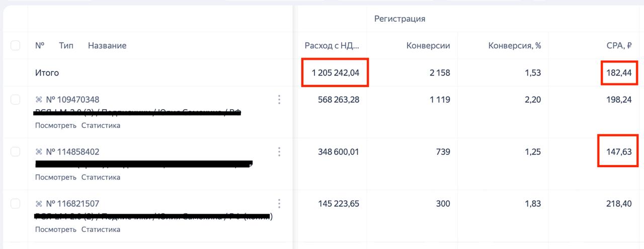Open "Посмотреть" link under campaign 109470348
Screen dimensions: 644x249
point(56,125)
